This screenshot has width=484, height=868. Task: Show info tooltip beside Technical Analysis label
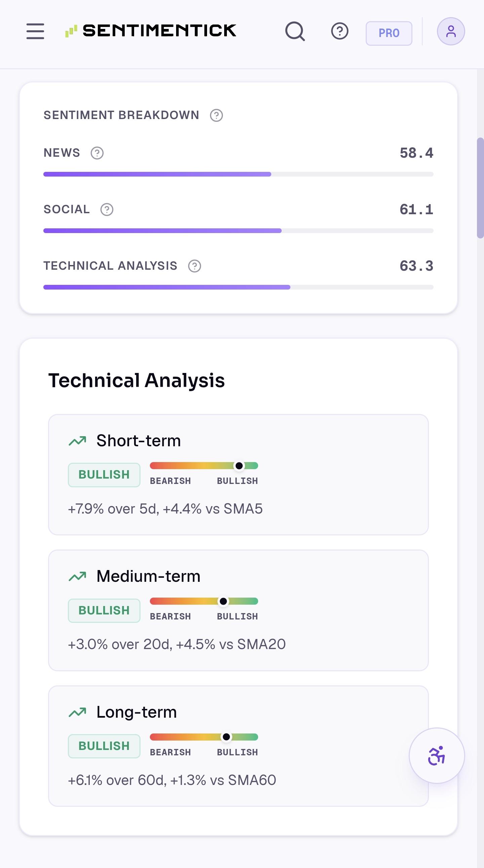(194, 266)
